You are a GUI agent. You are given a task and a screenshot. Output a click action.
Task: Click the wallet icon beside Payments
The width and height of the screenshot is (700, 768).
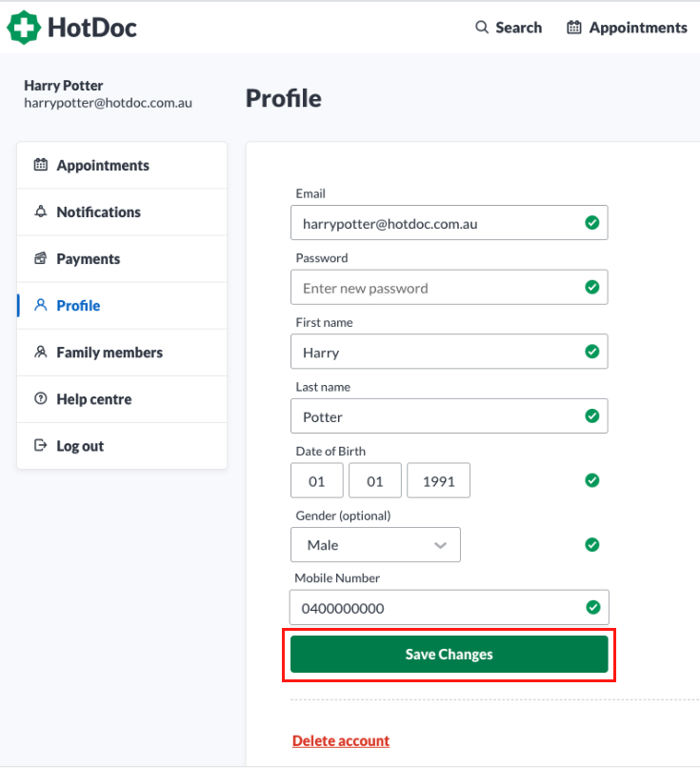click(41, 258)
